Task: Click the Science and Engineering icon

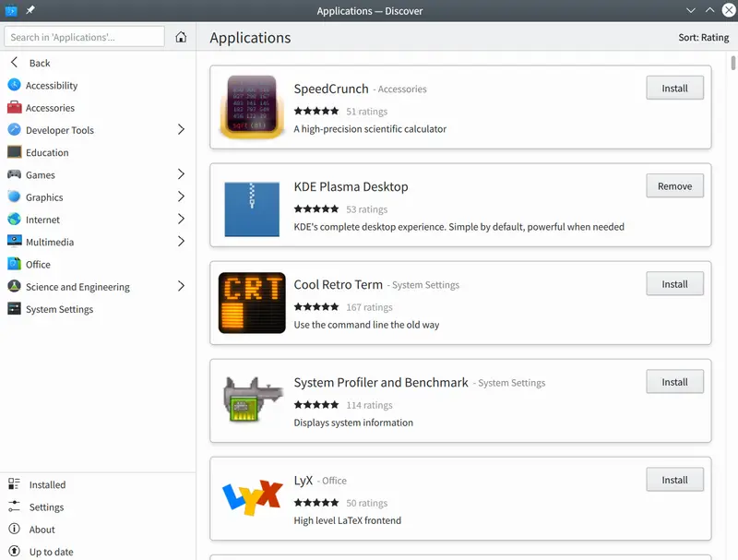Action: point(14,286)
